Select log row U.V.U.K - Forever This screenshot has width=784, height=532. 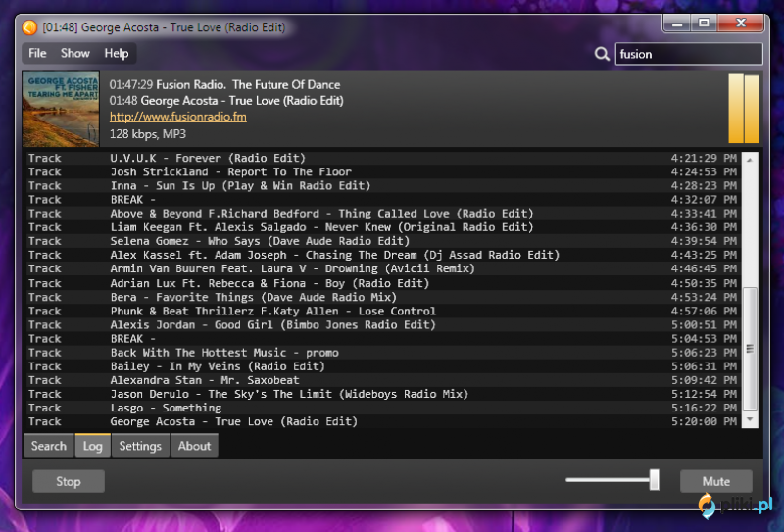pyautogui.click(x=383, y=158)
